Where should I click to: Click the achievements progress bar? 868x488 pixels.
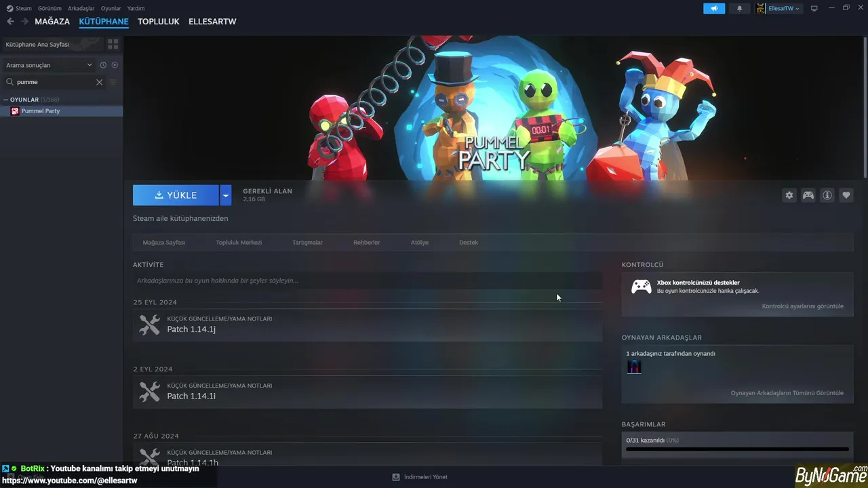[737, 449]
